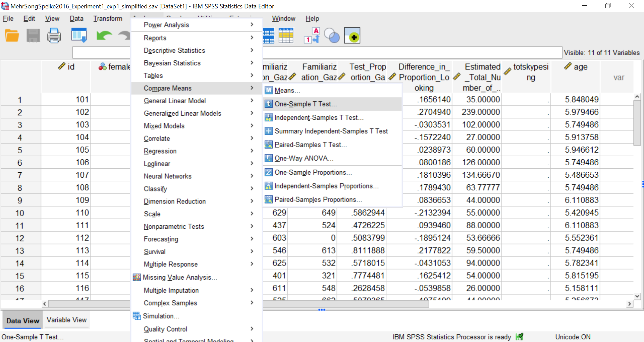Image resolution: width=644 pixels, height=342 pixels.
Task: Choose Mixed Models menu entry
Action: point(196,126)
